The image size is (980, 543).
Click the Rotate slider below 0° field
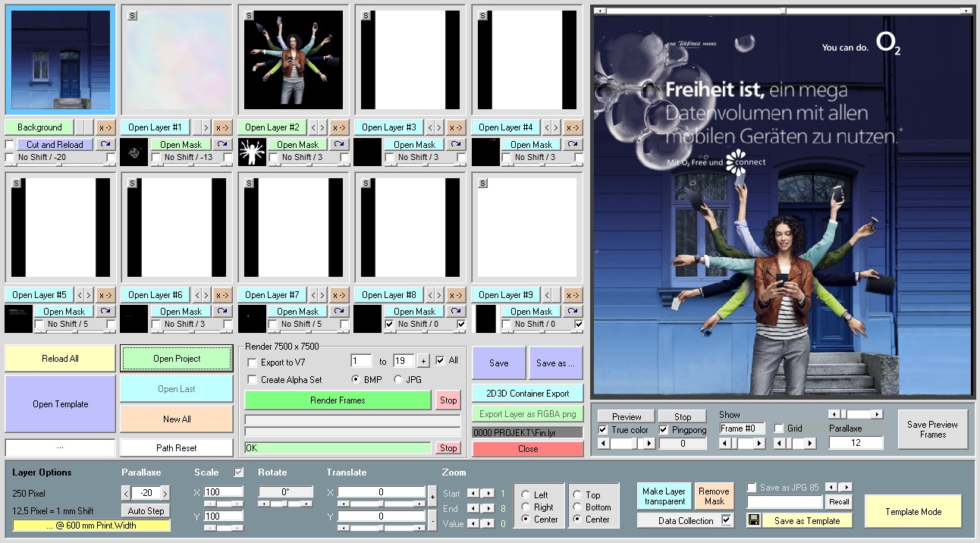(285, 504)
